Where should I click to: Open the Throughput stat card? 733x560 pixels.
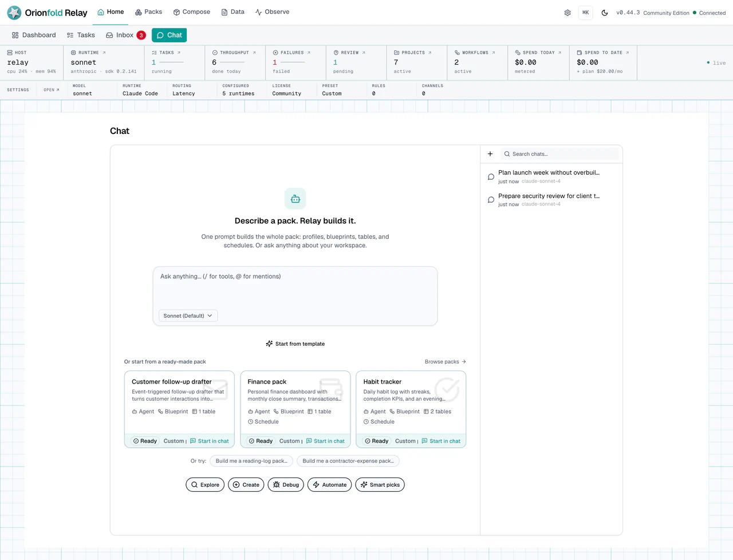235,62
